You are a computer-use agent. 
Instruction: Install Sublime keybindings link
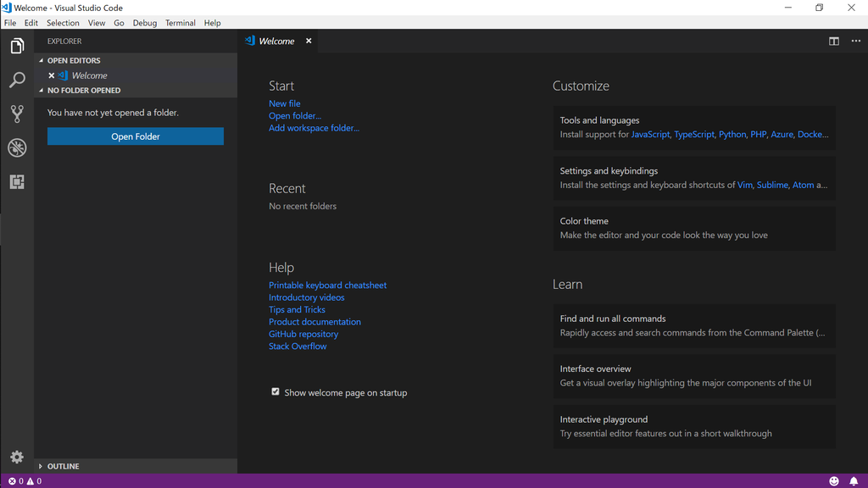pyautogui.click(x=772, y=185)
